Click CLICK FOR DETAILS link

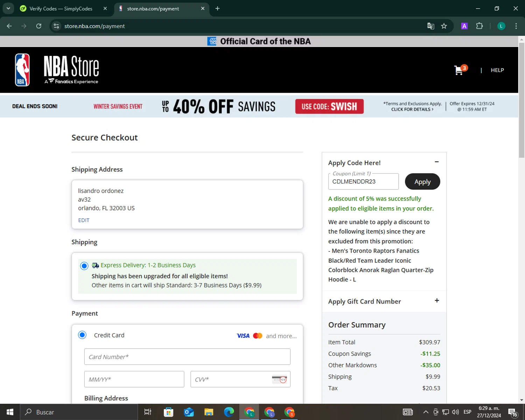point(412,109)
